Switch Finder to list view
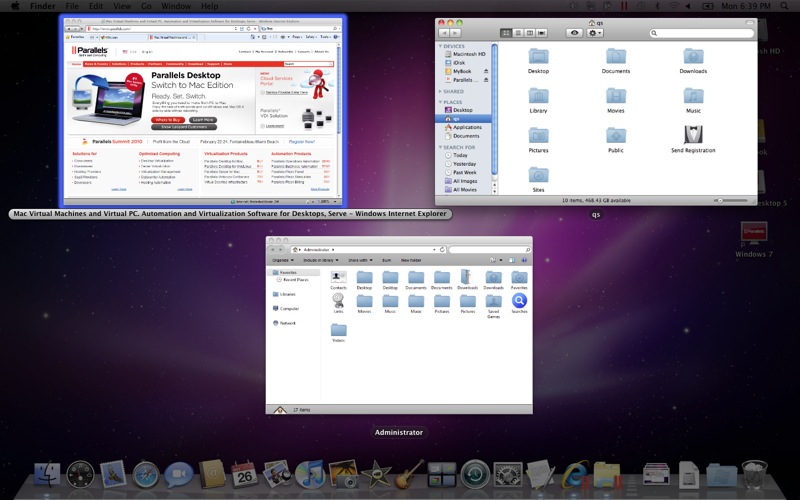The width and height of the screenshot is (800, 500). pyautogui.click(x=518, y=33)
